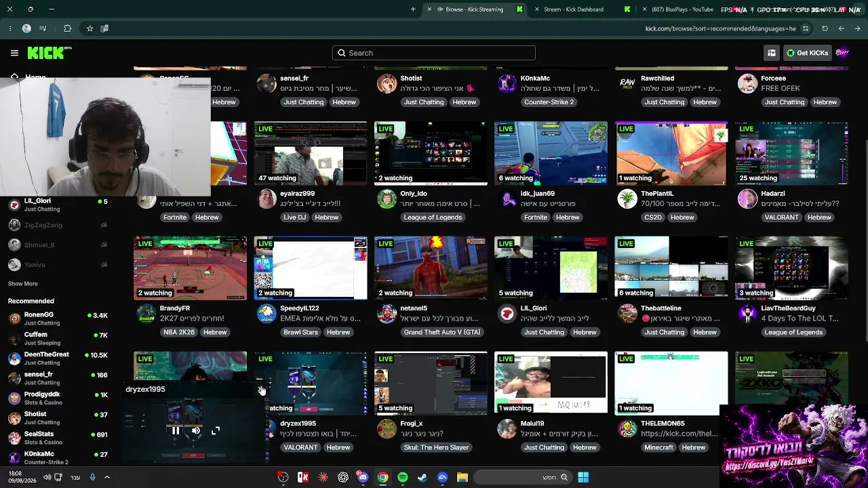Click the Live DJ category tag

coord(295,218)
